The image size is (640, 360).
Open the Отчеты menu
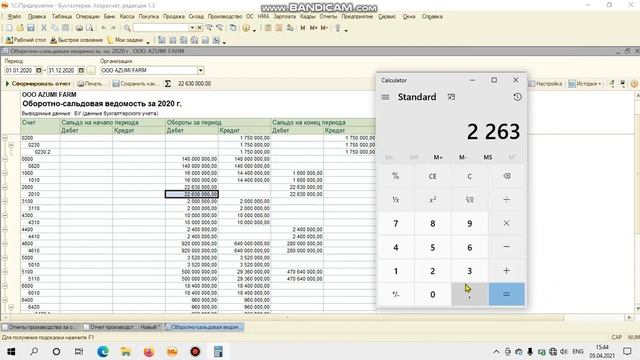point(328,16)
